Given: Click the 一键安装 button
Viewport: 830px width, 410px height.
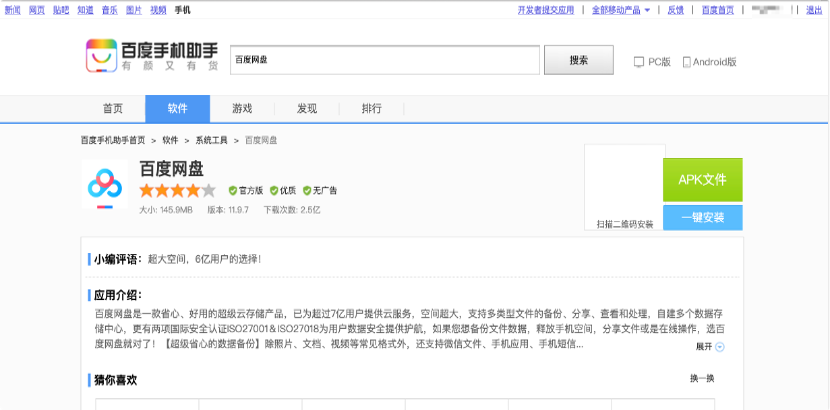Looking at the screenshot, I should (702, 217).
